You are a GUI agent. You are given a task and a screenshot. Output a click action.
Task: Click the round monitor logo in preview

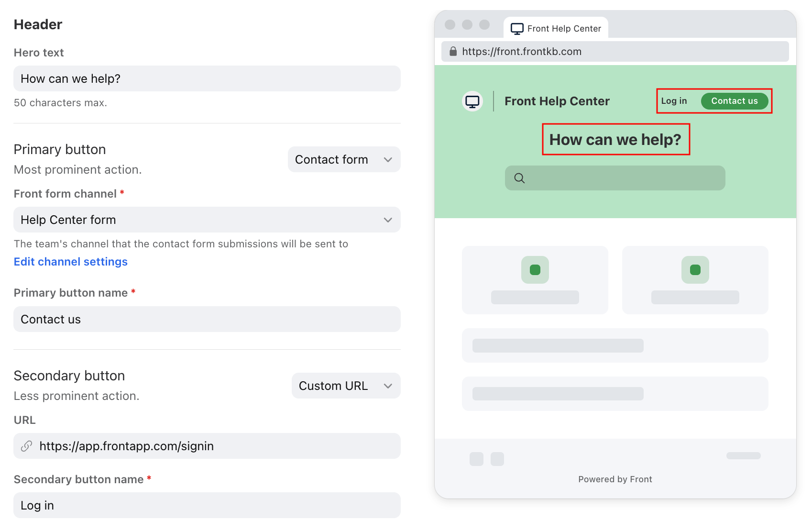pos(472,101)
